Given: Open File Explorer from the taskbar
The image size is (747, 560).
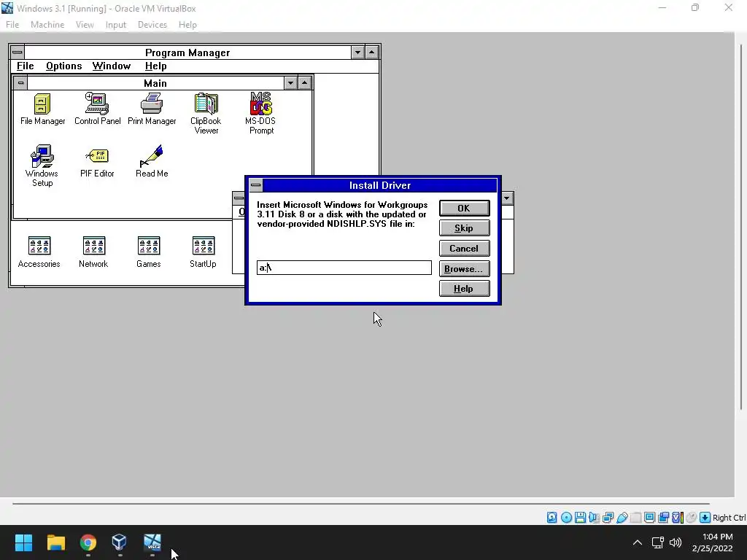Looking at the screenshot, I should (x=55, y=542).
